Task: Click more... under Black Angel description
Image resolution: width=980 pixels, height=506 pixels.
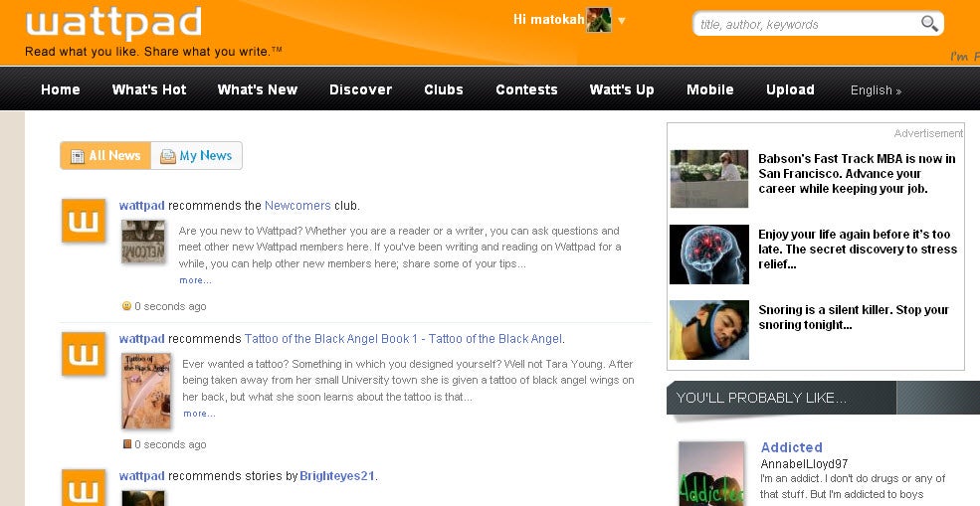Action: [x=199, y=414]
